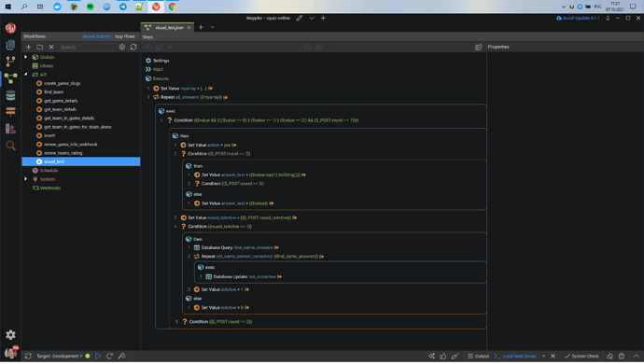Open the Local Web Server terminal
This screenshot has height=364, width=644.
tap(515, 357)
